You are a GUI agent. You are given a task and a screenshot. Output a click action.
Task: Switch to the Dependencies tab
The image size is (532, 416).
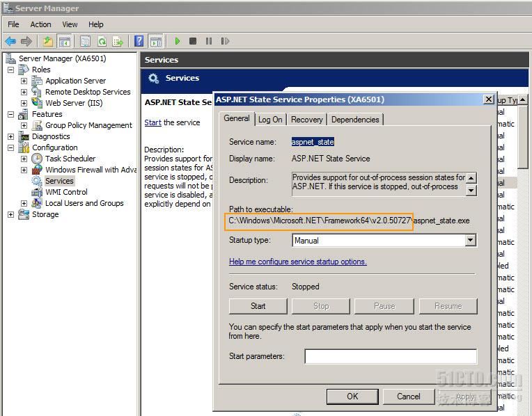pyautogui.click(x=355, y=120)
